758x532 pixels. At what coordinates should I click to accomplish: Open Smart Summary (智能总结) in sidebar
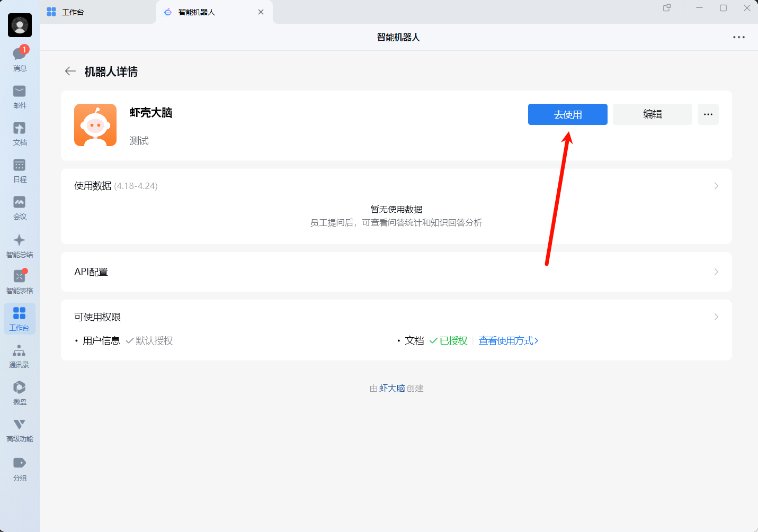tap(20, 246)
